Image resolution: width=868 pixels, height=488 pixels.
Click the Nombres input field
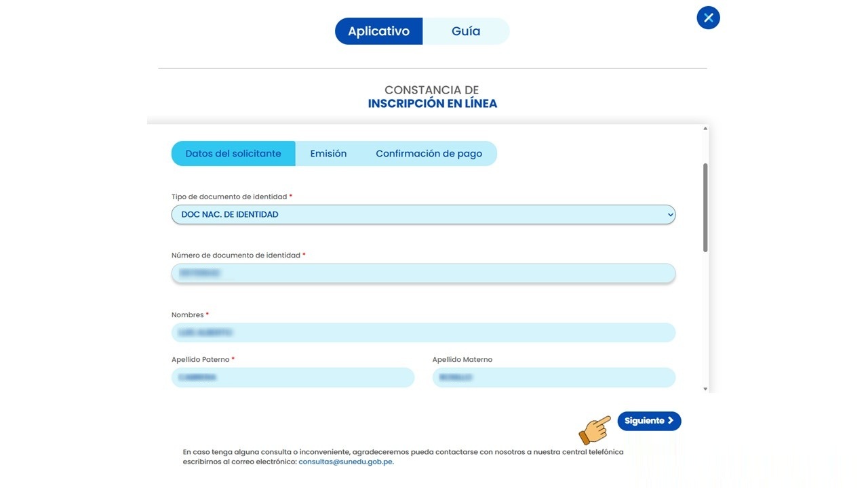(423, 332)
